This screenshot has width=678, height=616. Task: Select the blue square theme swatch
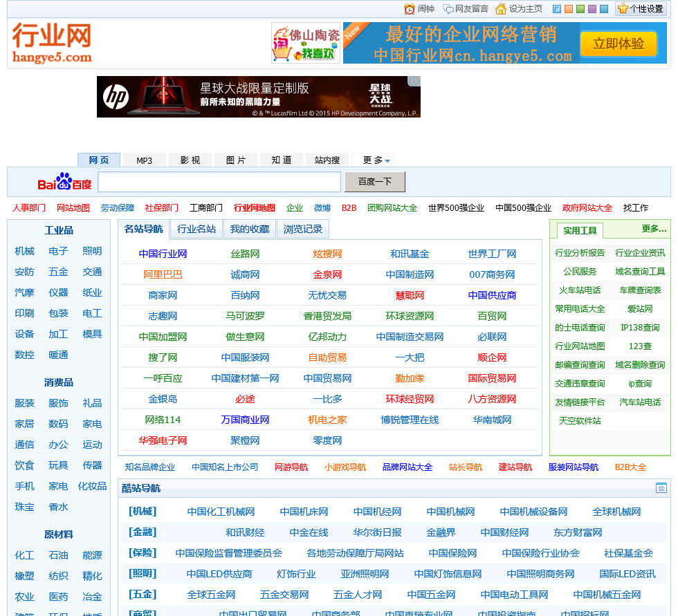(557, 9)
